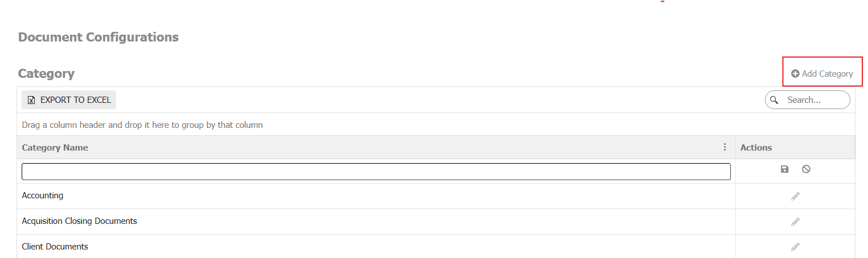Cancel the new category row edit

click(806, 169)
